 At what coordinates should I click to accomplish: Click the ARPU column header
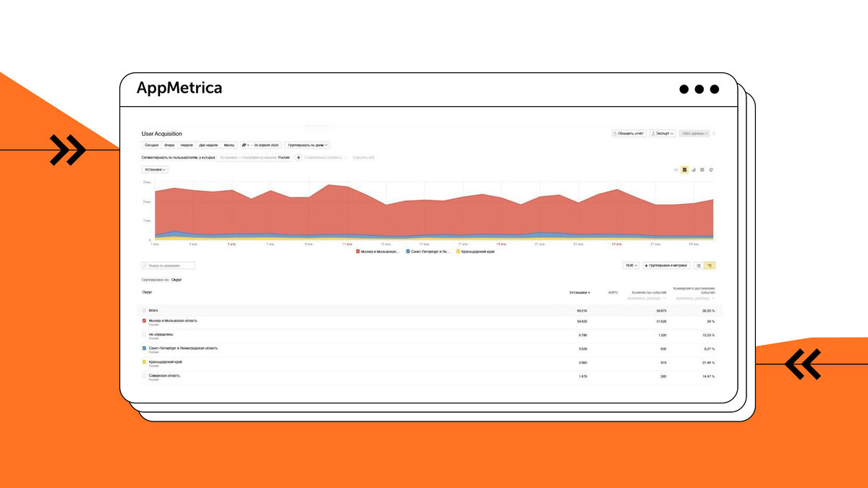point(613,293)
